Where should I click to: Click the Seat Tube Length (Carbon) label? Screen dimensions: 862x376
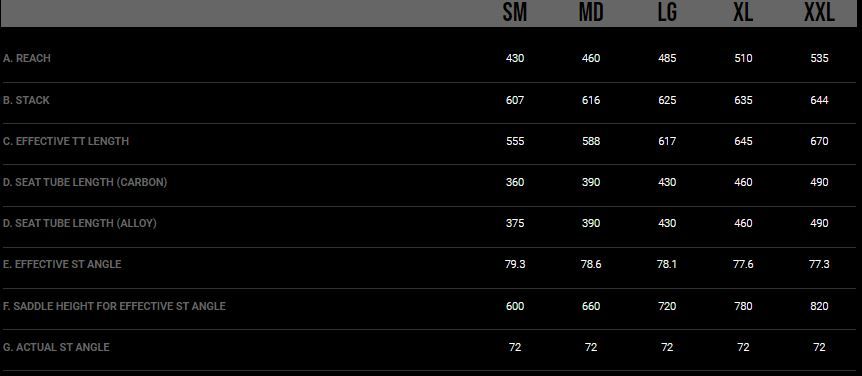click(x=85, y=182)
